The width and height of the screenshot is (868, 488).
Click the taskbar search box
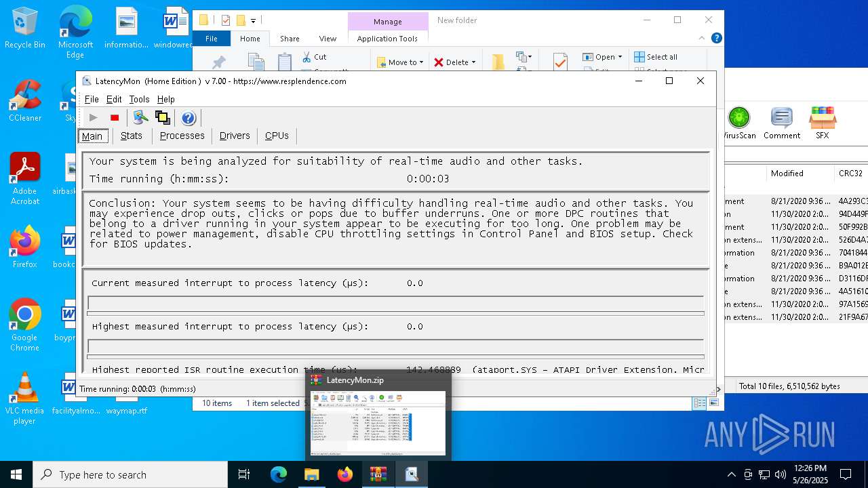(130, 474)
